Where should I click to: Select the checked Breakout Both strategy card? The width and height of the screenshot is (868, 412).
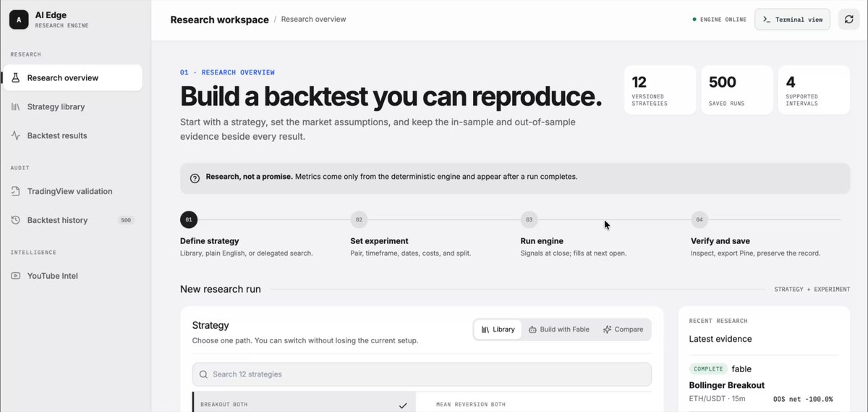pyautogui.click(x=305, y=403)
